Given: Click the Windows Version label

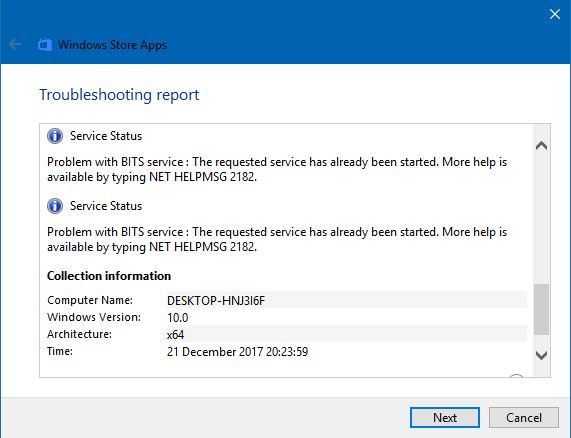Looking at the screenshot, I should (94, 317).
